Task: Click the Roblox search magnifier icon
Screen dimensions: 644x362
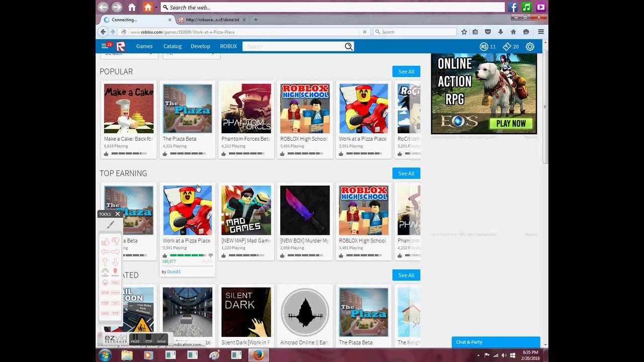Action: [x=349, y=46]
